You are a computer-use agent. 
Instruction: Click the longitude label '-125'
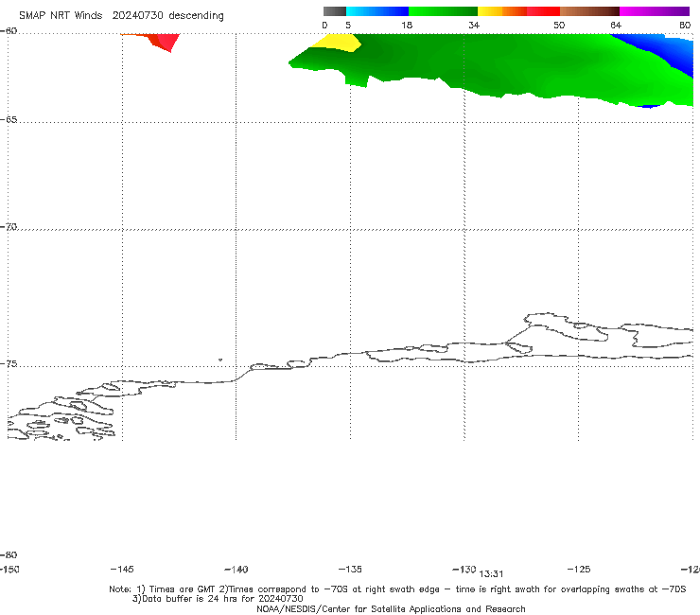(579, 569)
